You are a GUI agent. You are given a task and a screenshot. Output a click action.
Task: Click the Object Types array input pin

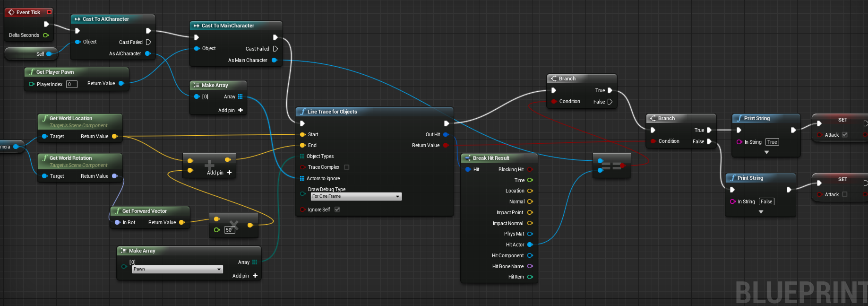(302, 156)
